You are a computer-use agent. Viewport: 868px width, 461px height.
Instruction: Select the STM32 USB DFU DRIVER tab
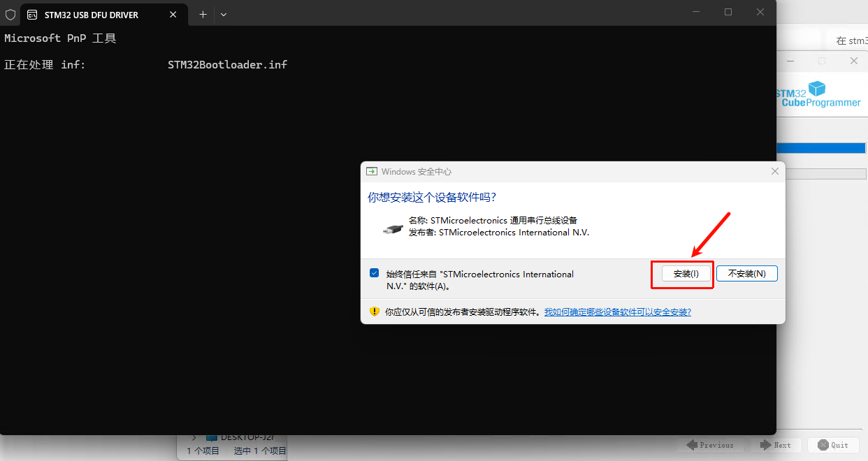click(91, 14)
